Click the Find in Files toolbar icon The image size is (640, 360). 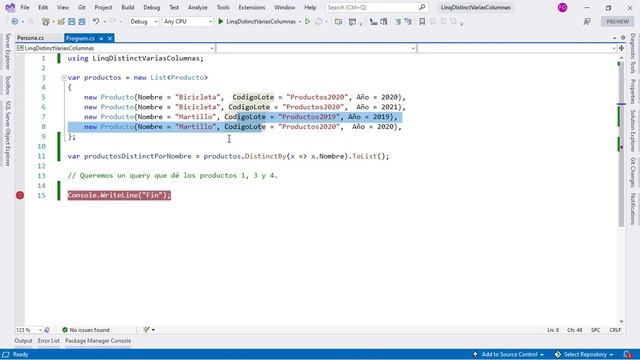coord(338,22)
